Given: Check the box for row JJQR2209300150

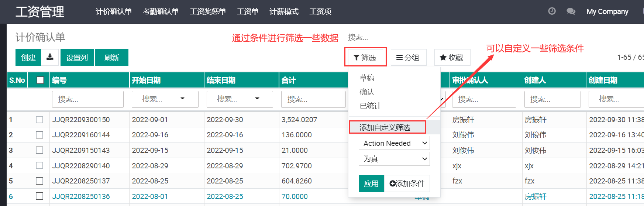Looking at the screenshot, I should [39, 120].
